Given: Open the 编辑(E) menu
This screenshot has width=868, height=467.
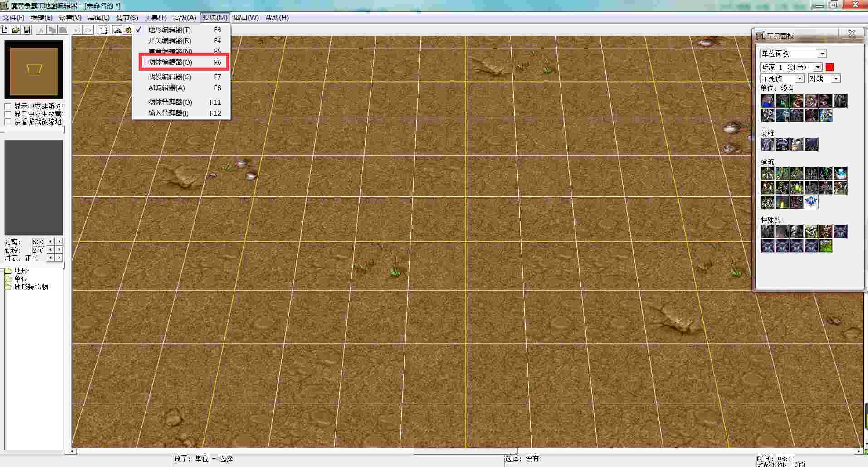Looking at the screenshot, I should [x=42, y=18].
